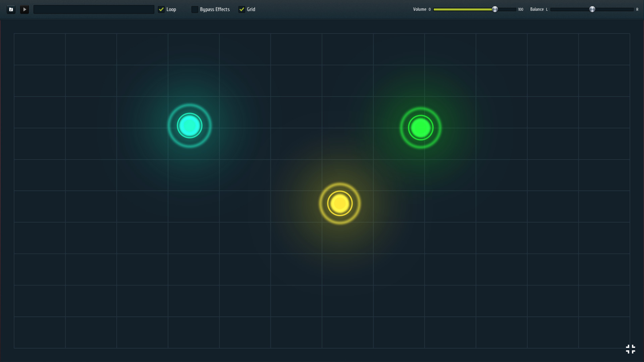Disable the Loop checkbox
This screenshot has height=362, width=644.
coord(161,9)
